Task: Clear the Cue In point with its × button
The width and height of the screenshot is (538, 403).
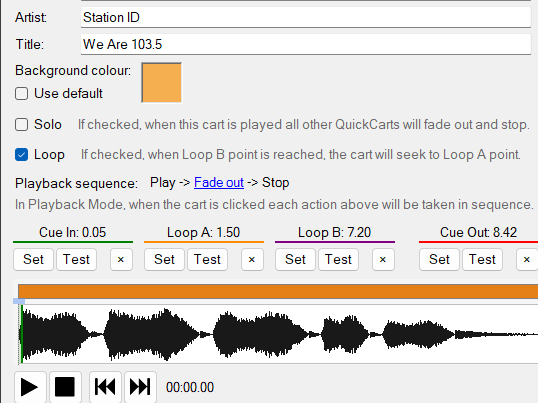Action: 121,260
